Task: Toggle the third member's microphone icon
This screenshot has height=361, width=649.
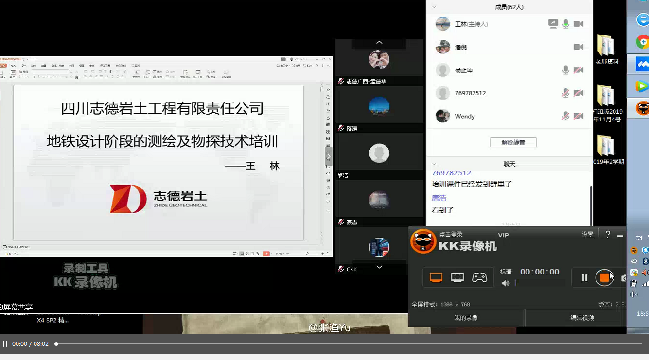Action: [565, 70]
